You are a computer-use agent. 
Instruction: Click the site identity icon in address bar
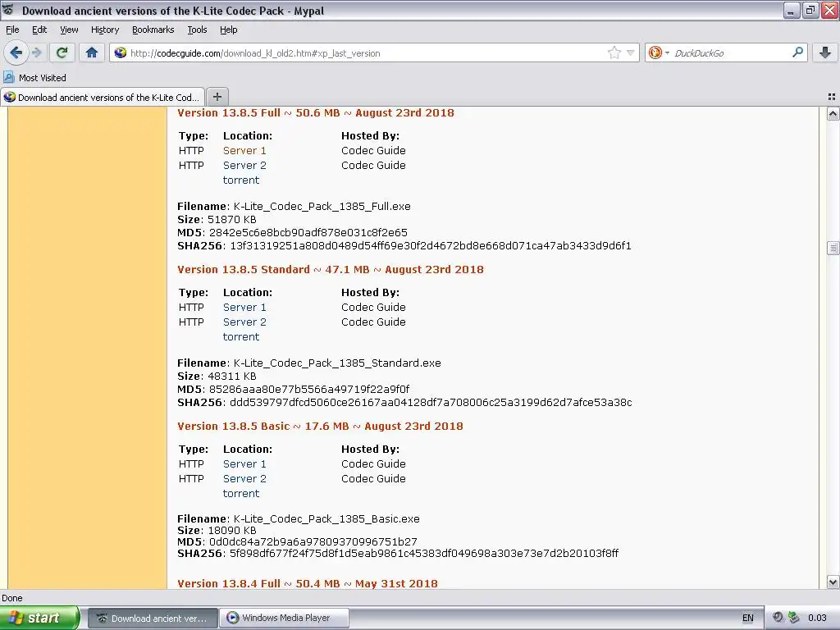pyautogui.click(x=121, y=52)
